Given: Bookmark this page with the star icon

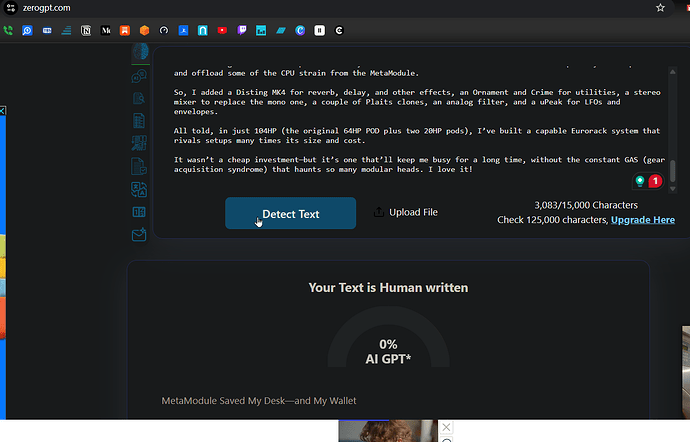Looking at the screenshot, I should [x=660, y=8].
